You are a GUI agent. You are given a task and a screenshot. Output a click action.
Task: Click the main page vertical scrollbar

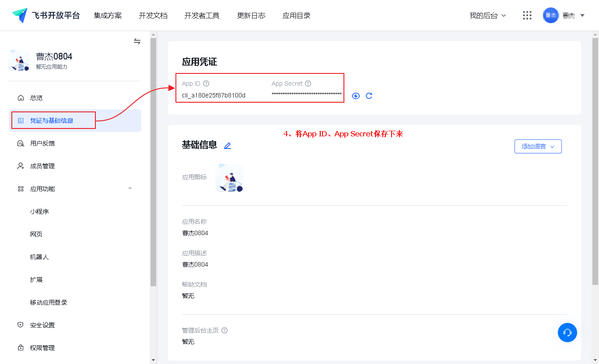[595, 162]
